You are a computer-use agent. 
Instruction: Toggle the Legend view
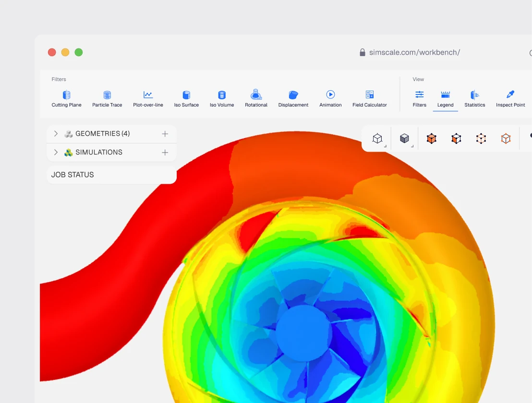click(445, 99)
